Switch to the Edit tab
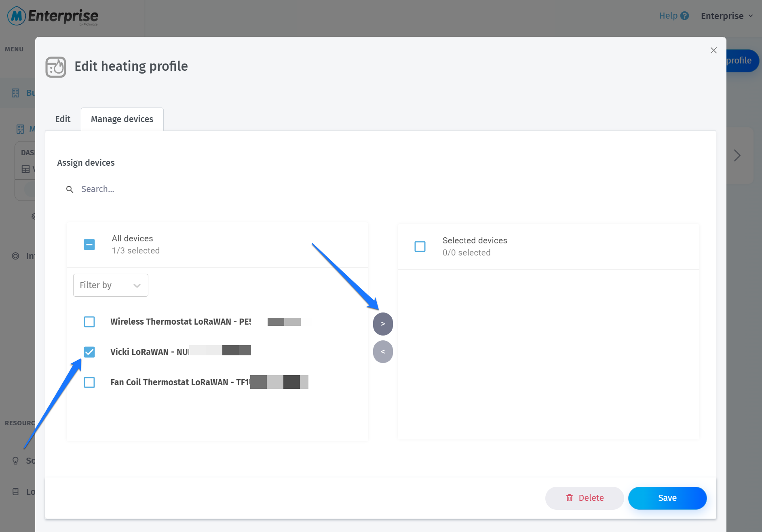The width and height of the screenshot is (762, 532). point(63,119)
